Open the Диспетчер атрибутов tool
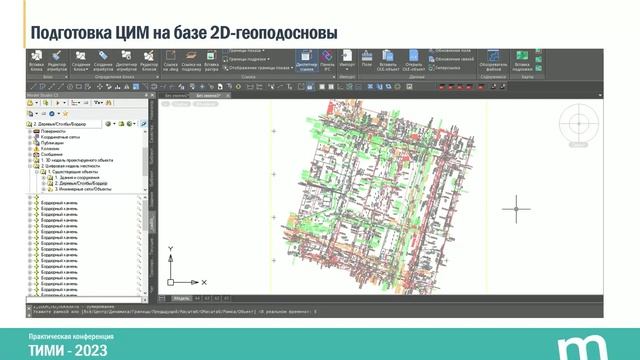 126,61
